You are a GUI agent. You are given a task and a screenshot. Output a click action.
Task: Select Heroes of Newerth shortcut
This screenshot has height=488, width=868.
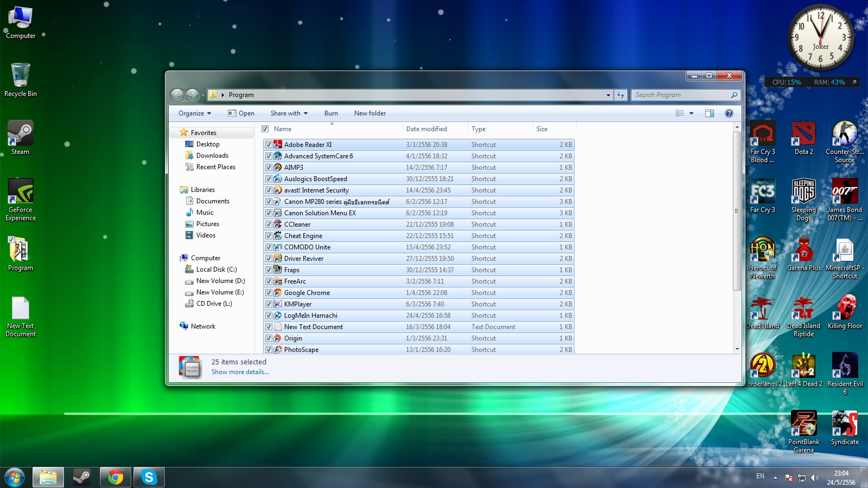pyautogui.click(x=762, y=258)
